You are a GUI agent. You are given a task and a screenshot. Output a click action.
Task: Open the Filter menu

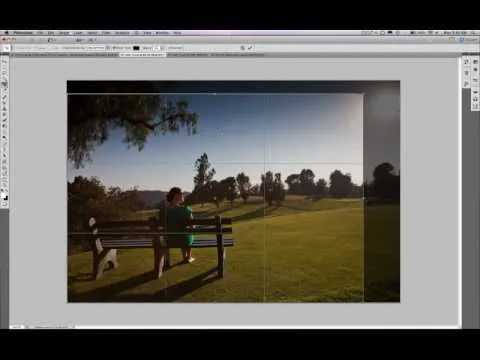pos(106,33)
